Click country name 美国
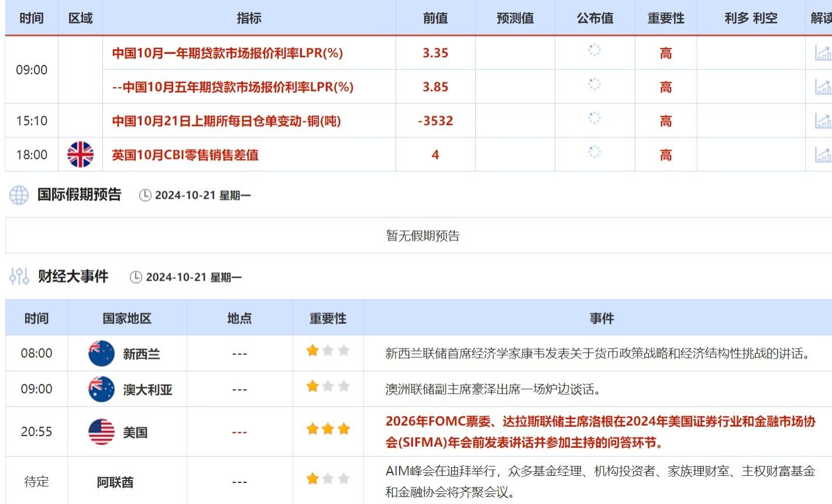The height and width of the screenshot is (504, 832). pos(135,433)
